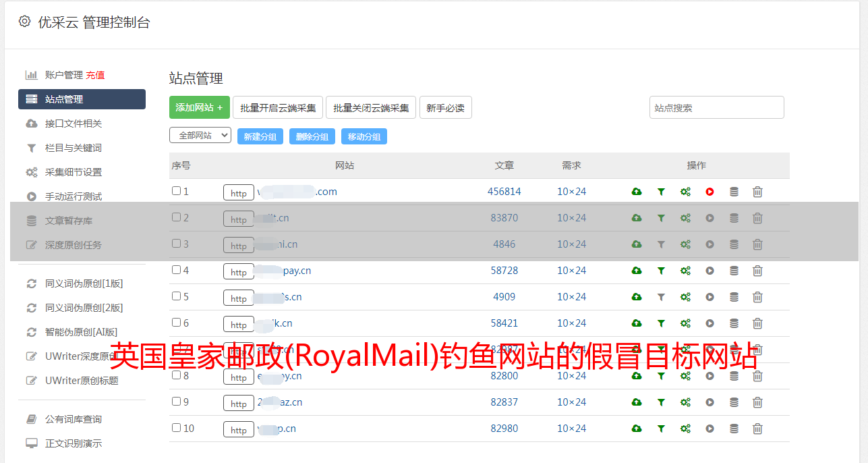Tick the checkbox for row 1
Screen dimensions: 868x463
click(176, 191)
